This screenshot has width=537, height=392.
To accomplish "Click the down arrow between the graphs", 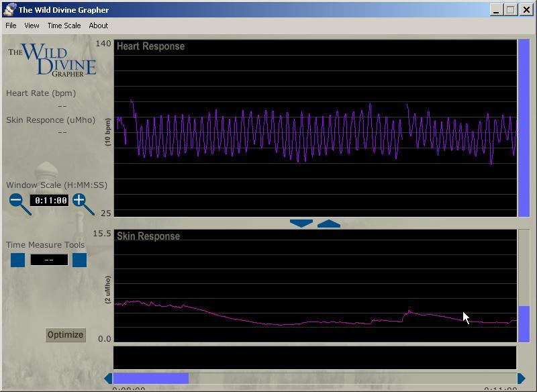I will 301,223.
